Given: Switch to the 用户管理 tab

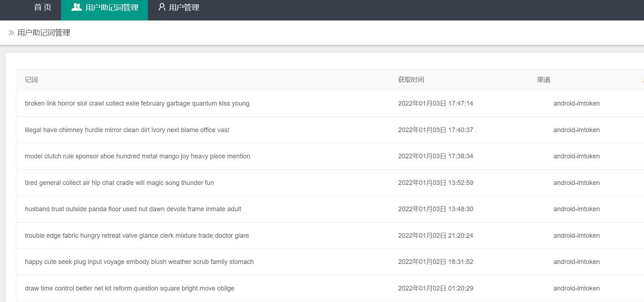Looking at the screenshot, I should click(x=183, y=8).
